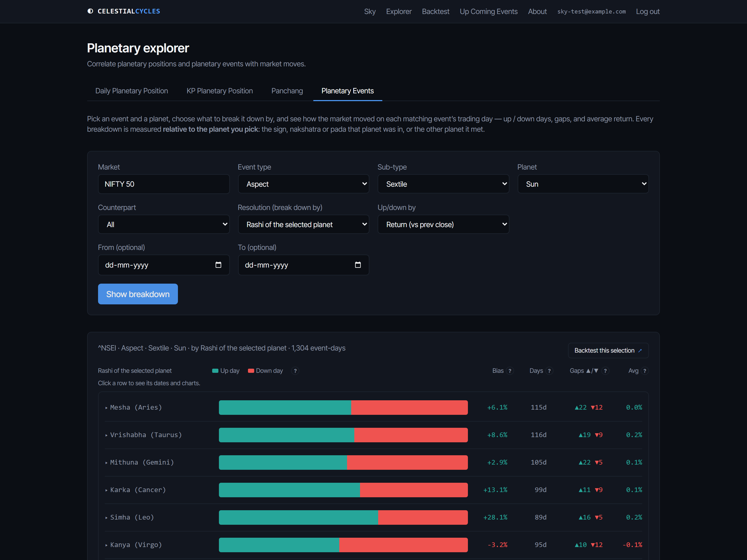The width and height of the screenshot is (747, 560).
Task: Go to Sky in the top navigation
Action: tap(370, 11)
